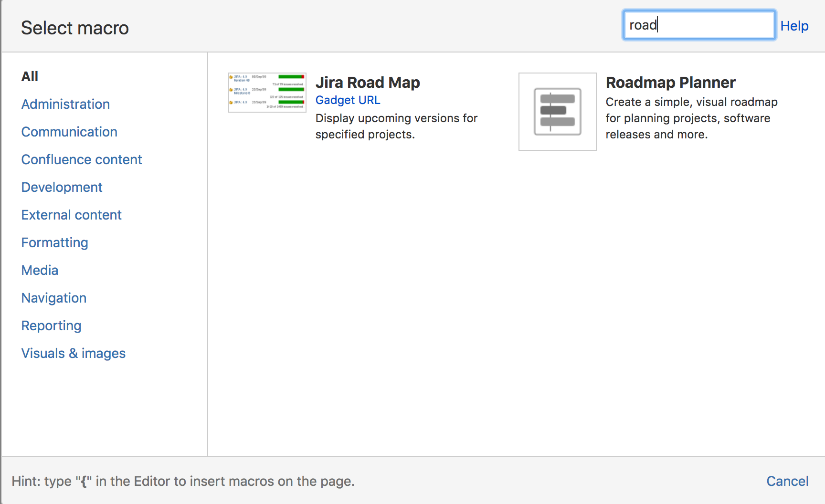Open the Gadget URL link
Screen dimensions: 825x504
click(x=348, y=100)
